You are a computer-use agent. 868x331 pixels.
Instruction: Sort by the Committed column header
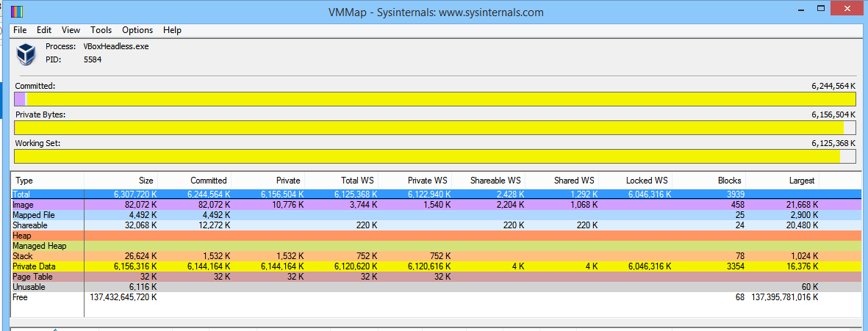pyautogui.click(x=194, y=180)
